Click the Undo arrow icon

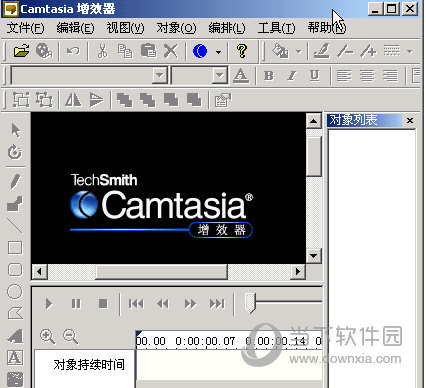73,51
